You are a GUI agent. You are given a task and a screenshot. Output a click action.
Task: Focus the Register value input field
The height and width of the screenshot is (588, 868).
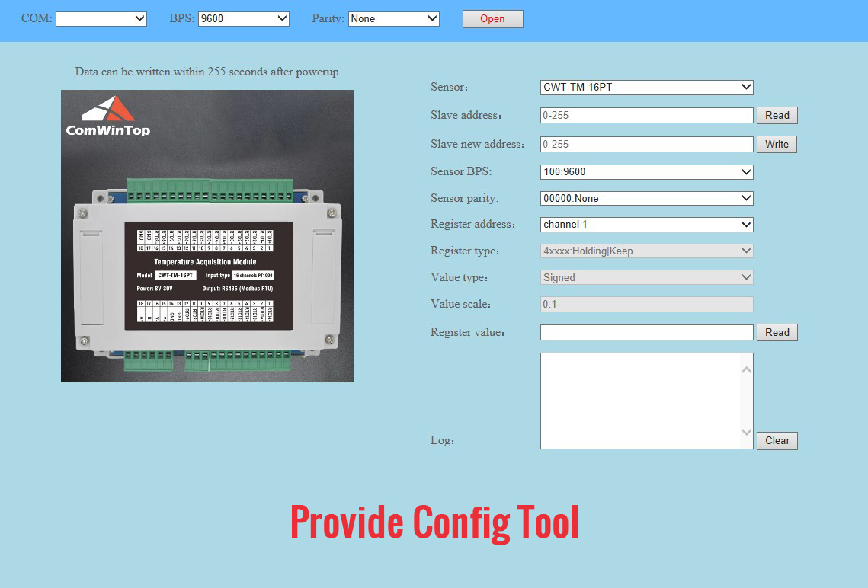(x=646, y=332)
